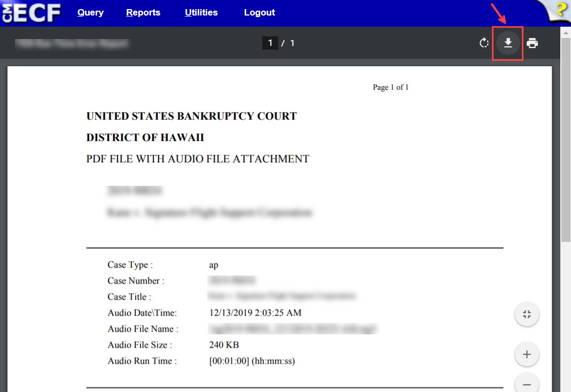Open the help question mark icon
Screen dimensions: 571x392
click(561, 10)
